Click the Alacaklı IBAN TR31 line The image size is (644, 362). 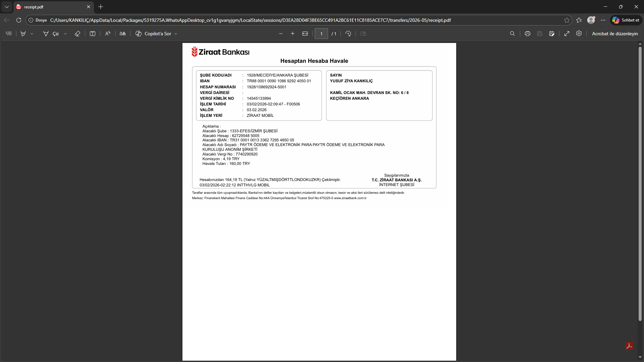[248, 140]
